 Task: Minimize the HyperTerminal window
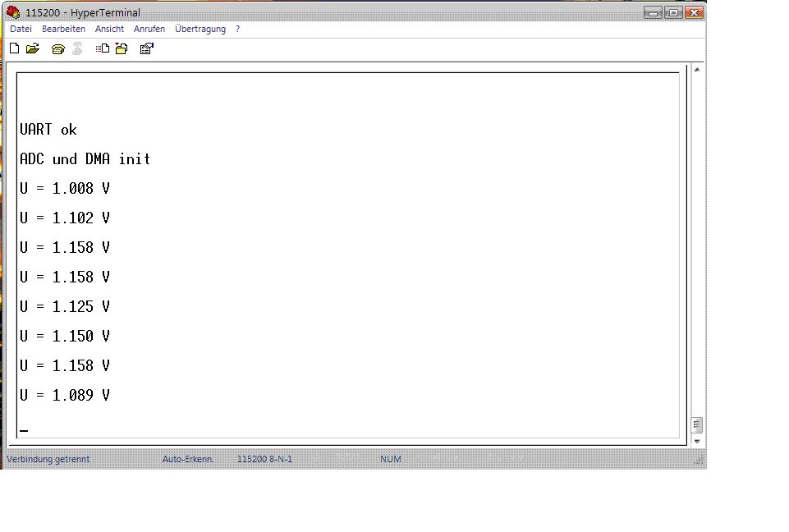653,12
